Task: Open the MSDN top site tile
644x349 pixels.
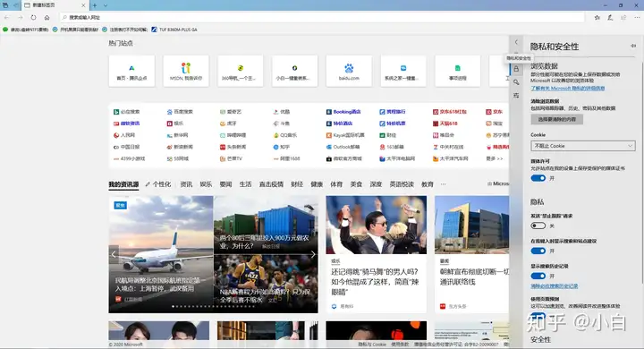Action: (x=186, y=71)
